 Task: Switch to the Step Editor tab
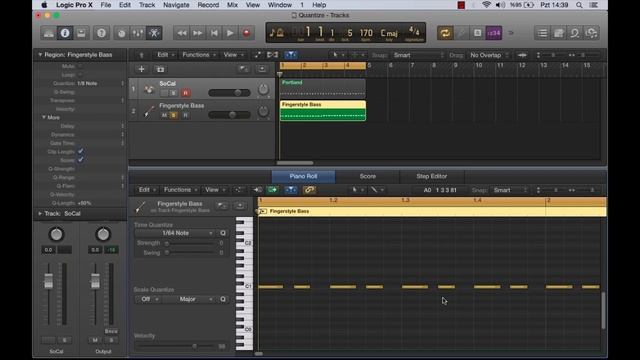431,176
